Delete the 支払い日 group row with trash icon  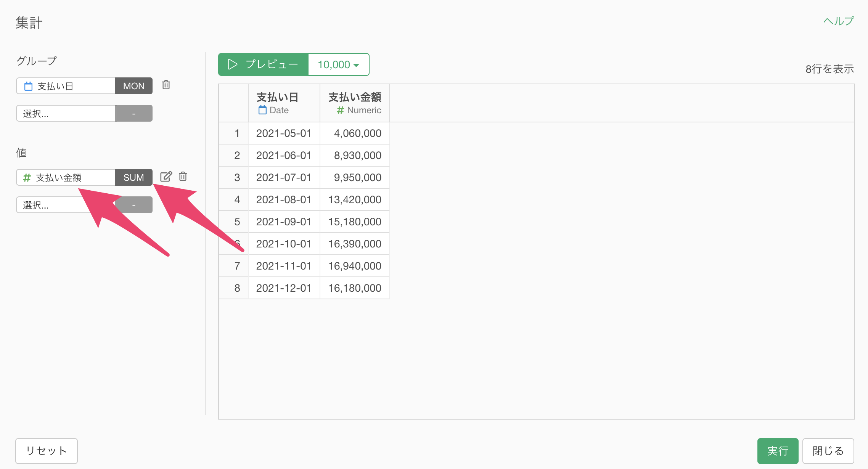(166, 85)
